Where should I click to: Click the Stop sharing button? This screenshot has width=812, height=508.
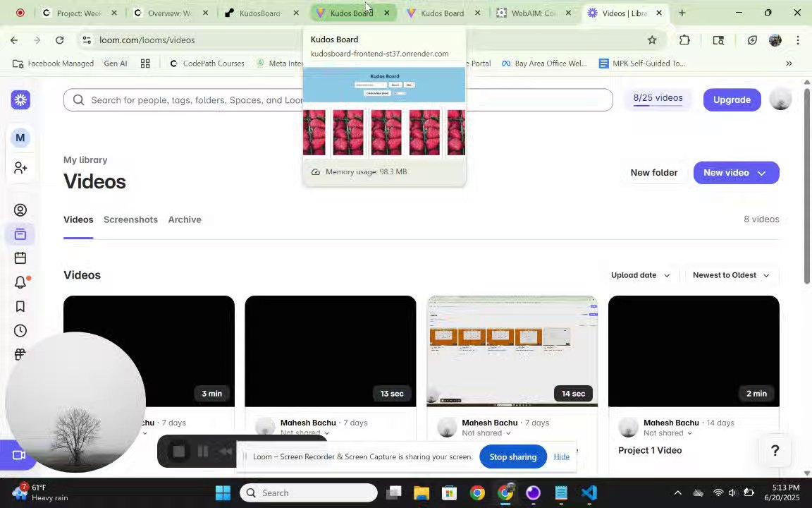[512, 456]
